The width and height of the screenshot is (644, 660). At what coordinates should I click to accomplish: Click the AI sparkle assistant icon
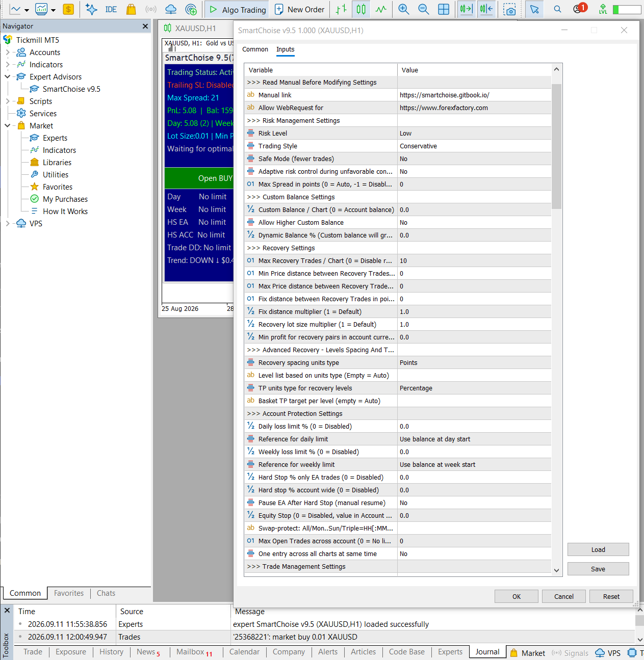coord(91,9)
